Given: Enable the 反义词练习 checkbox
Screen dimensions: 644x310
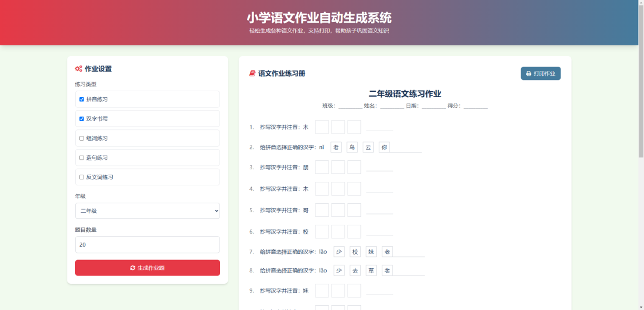Looking at the screenshot, I should [x=82, y=177].
